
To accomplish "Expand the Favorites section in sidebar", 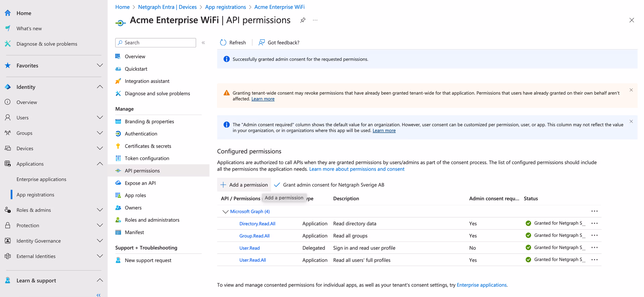I will pos(100,66).
